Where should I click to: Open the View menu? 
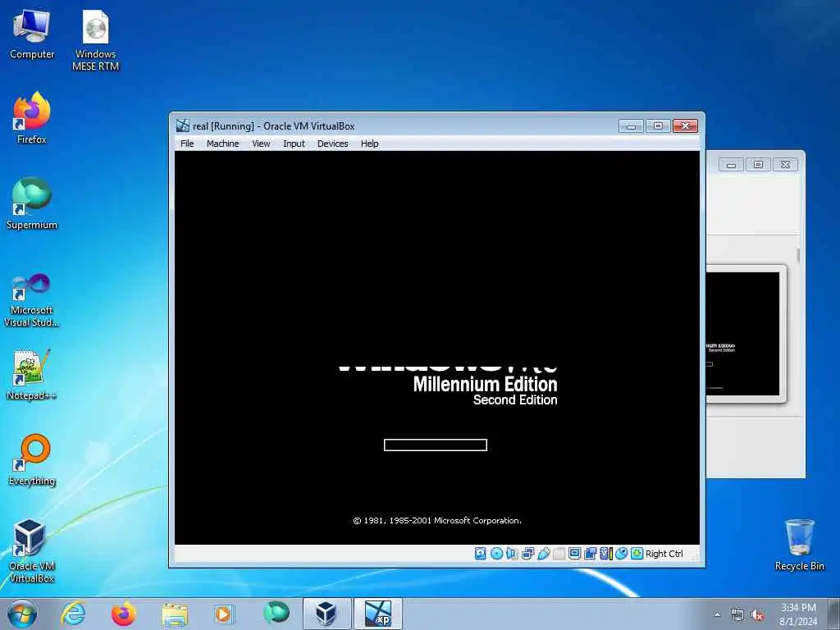261,144
